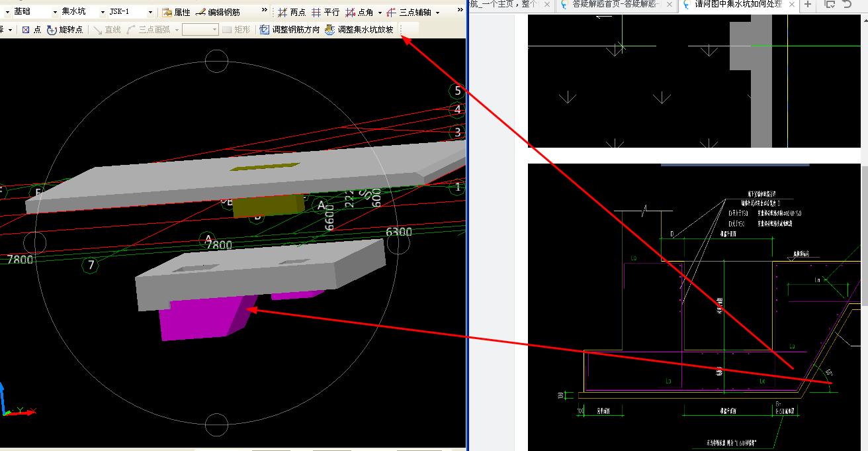
Task: Click the 6300 dimension label
Action: pyautogui.click(x=399, y=232)
